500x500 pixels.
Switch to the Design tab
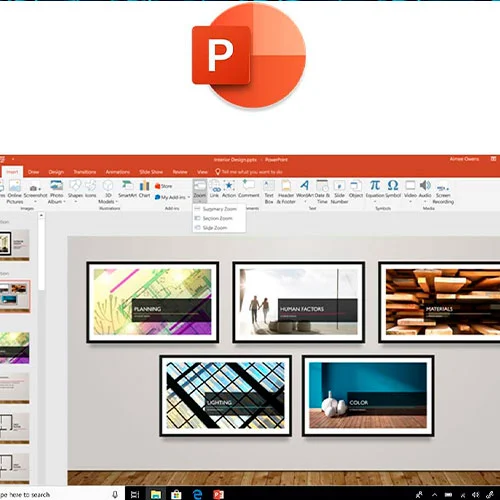pos(56,172)
